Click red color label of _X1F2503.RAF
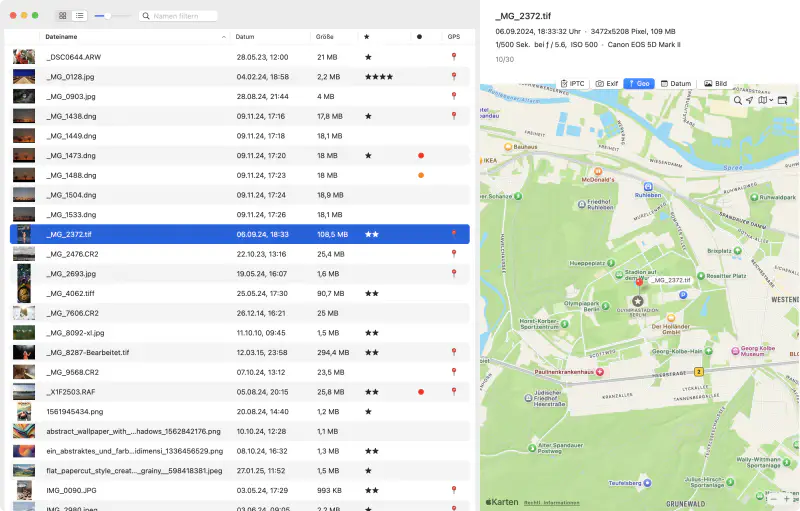 [x=421, y=392]
